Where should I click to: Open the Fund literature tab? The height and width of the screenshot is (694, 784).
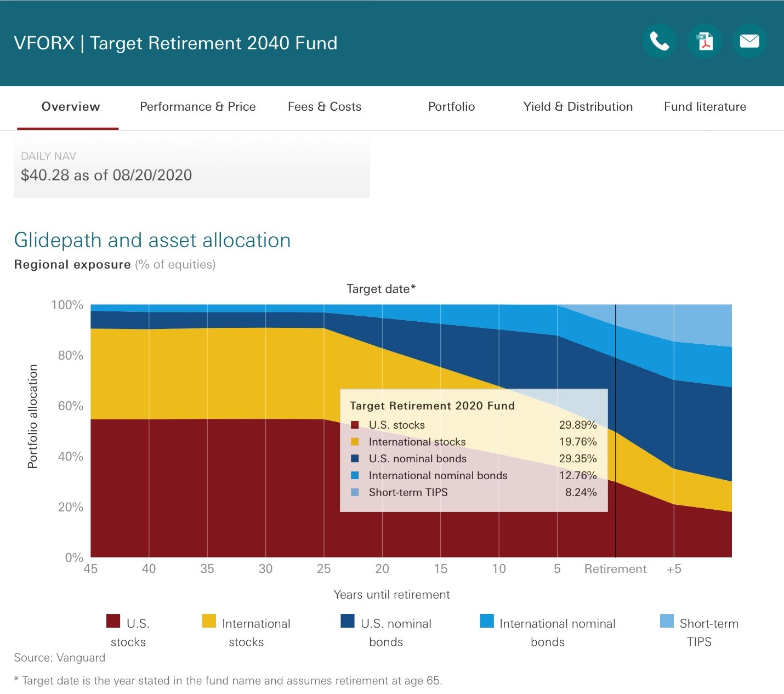(705, 107)
